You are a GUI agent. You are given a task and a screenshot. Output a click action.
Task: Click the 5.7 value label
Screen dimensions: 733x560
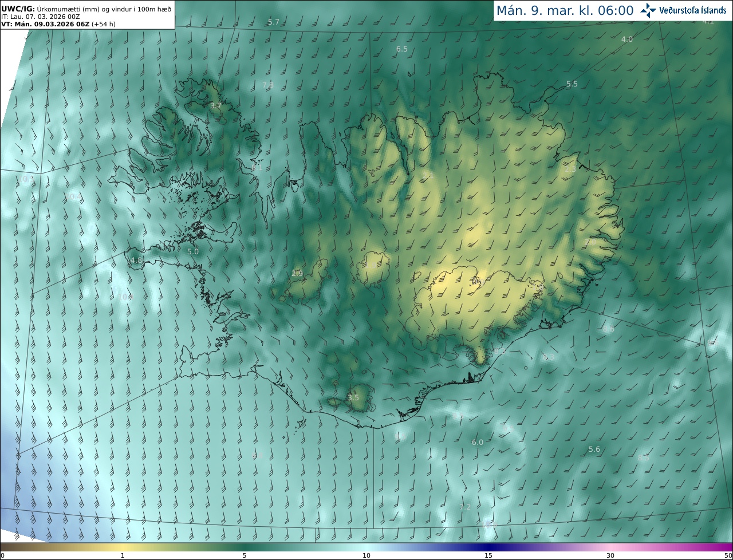pyautogui.click(x=274, y=22)
